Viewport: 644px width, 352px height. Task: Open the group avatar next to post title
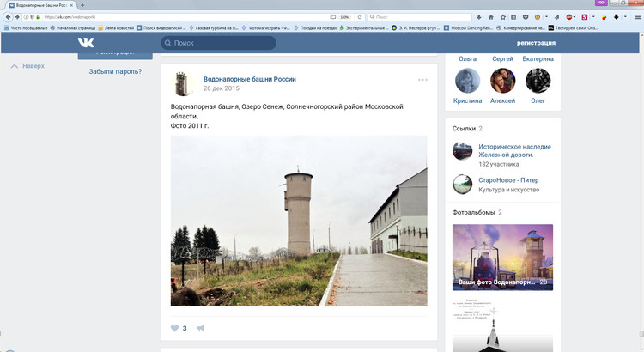click(183, 83)
